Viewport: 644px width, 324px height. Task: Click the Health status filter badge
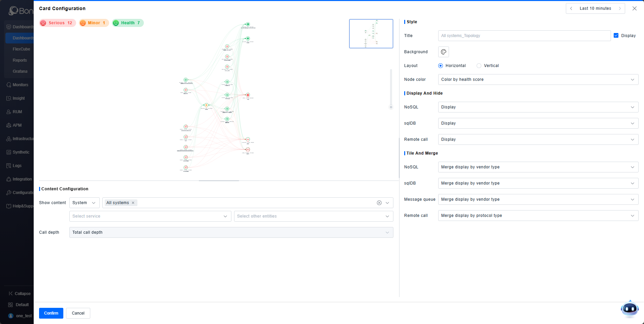pyautogui.click(x=128, y=23)
